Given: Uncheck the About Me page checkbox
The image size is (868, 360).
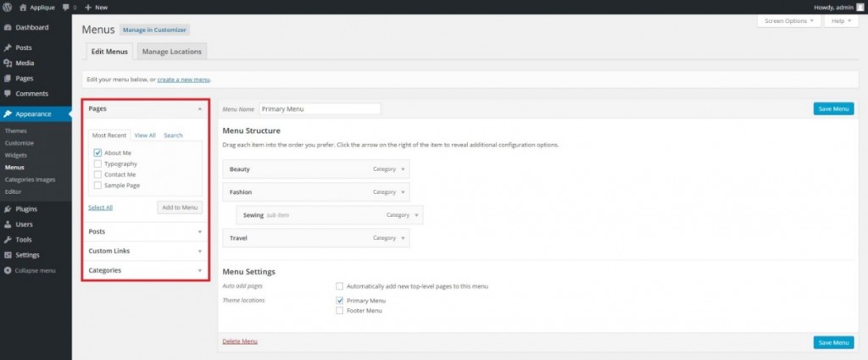Looking at the screenshot, I should [x=98, y=153].
